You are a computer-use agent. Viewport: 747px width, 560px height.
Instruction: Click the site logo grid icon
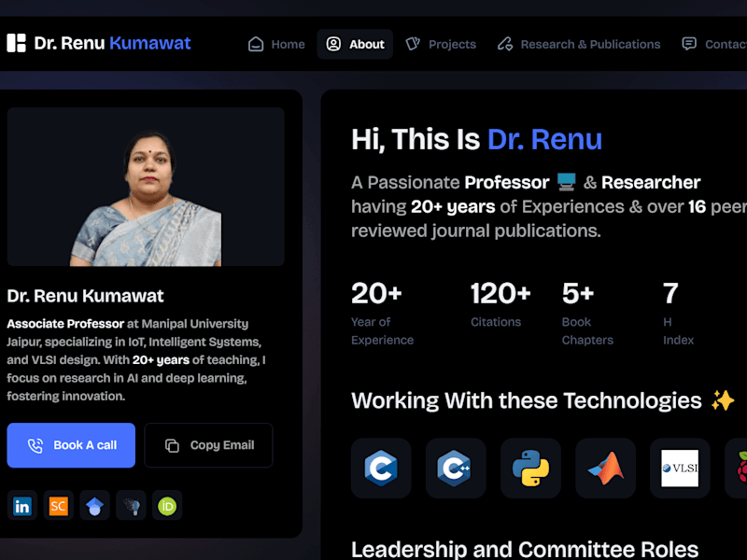16,43
